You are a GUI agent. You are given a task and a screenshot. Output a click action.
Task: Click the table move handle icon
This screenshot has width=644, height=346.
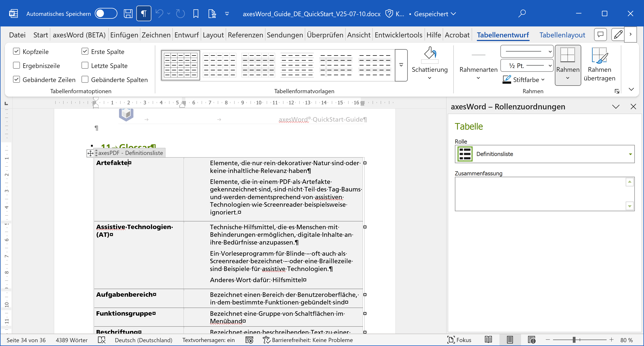(90, 153)
